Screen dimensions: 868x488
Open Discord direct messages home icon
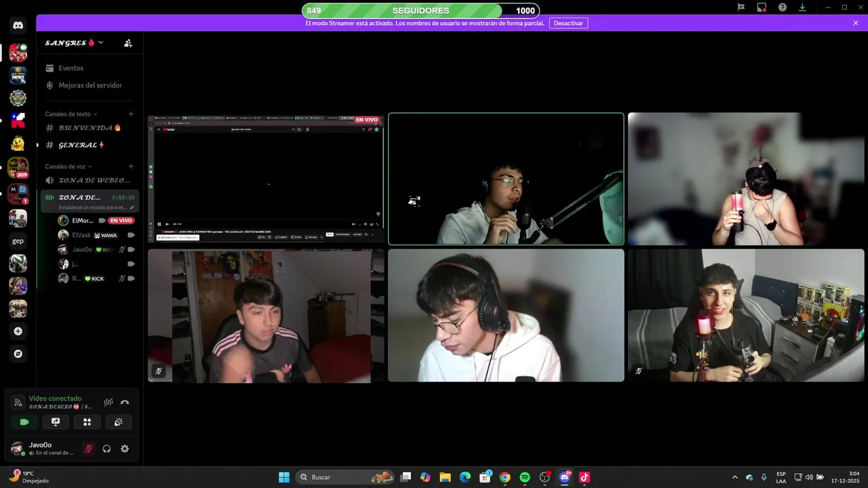(18, 25)
